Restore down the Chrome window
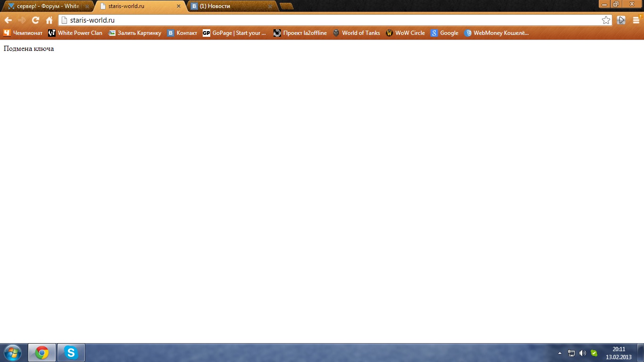644x362 pixels. point(616,4)
